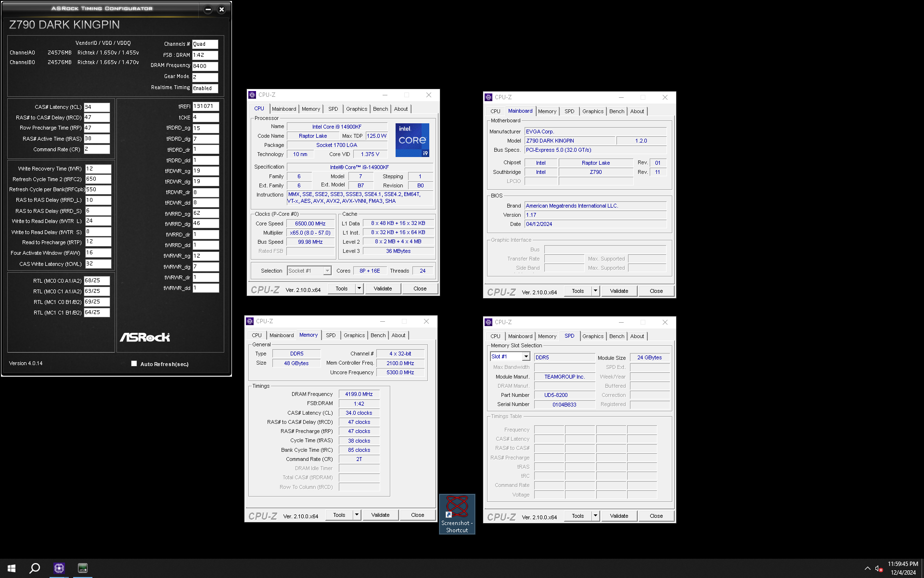Click the ASRock logo
The width and height of the screenshot is (924, 578).
pyautogui.click(x=145, y=337)
